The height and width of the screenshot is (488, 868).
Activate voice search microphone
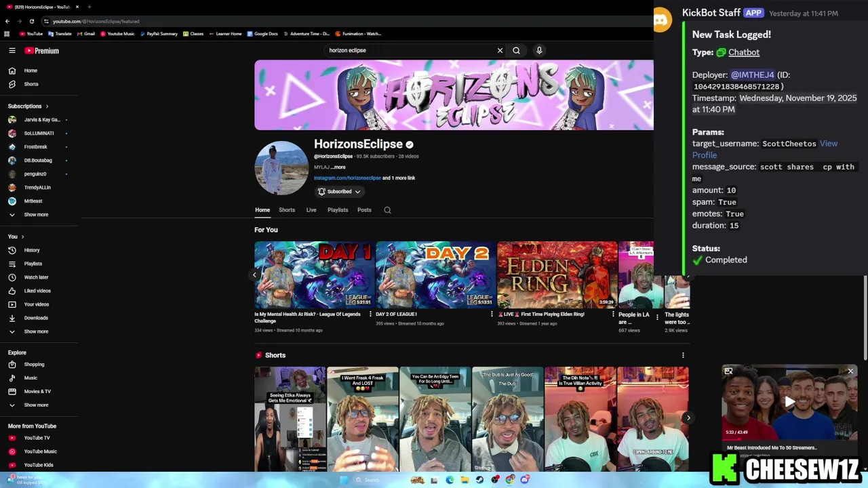pyautogui.click(x=539, y=50)
